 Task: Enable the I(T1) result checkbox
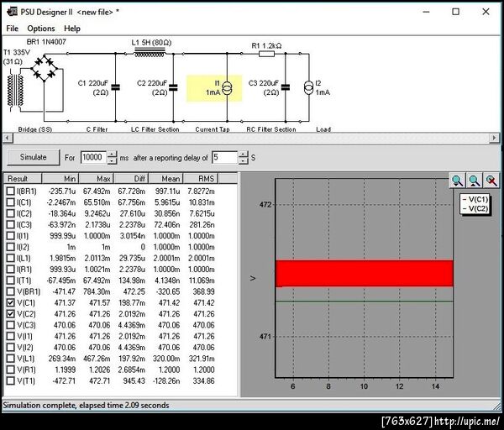coord(11,281)
